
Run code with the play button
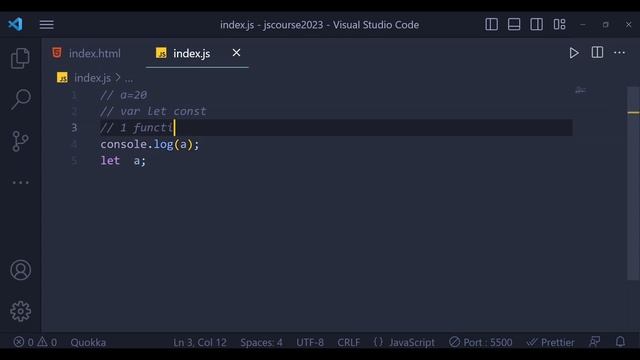[x=574, y=53]
